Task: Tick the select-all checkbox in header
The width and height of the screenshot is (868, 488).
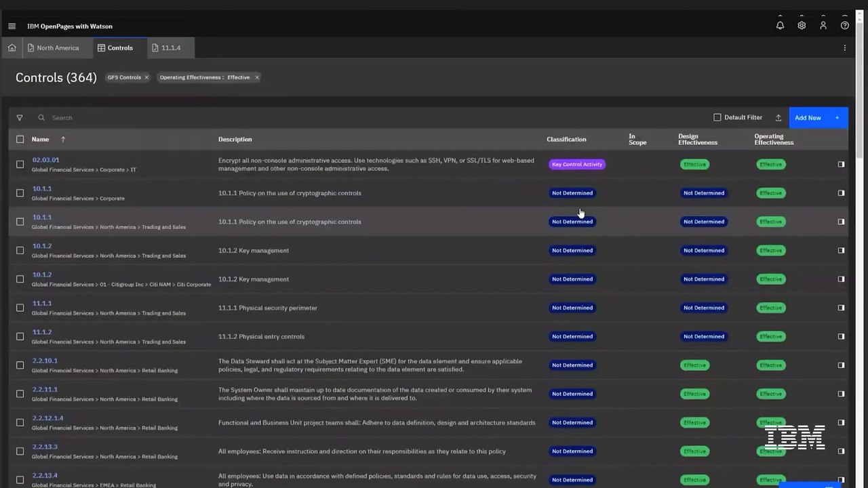Action: (x=20, y=139)
